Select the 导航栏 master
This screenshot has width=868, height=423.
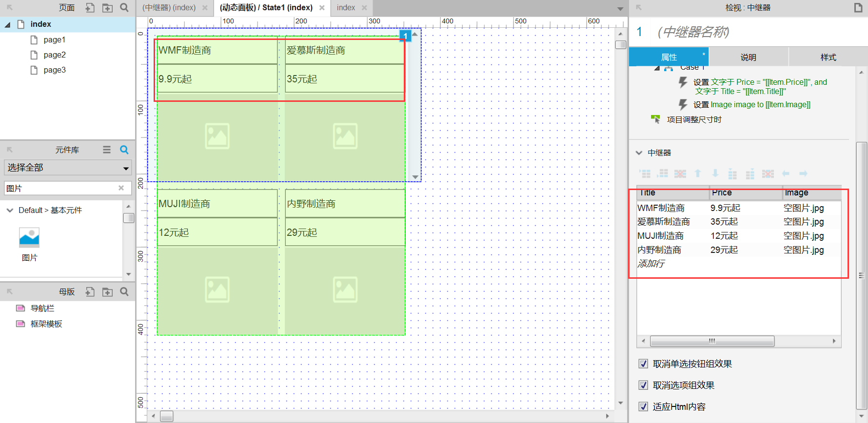42,308
